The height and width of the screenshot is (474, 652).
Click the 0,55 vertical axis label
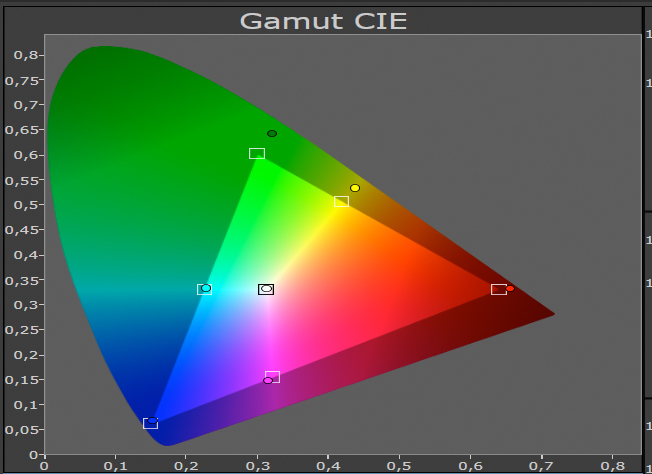click(x=22, y=181)
